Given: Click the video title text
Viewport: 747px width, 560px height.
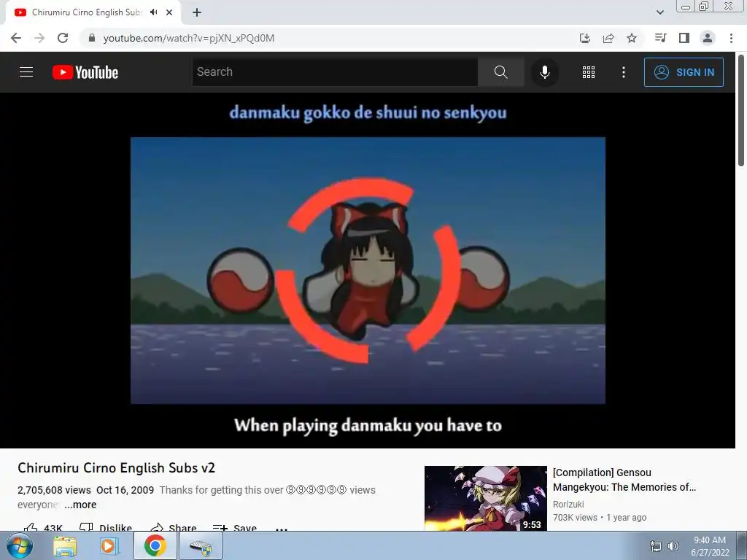Looking at the screenshot, I should tap(116, 467).
